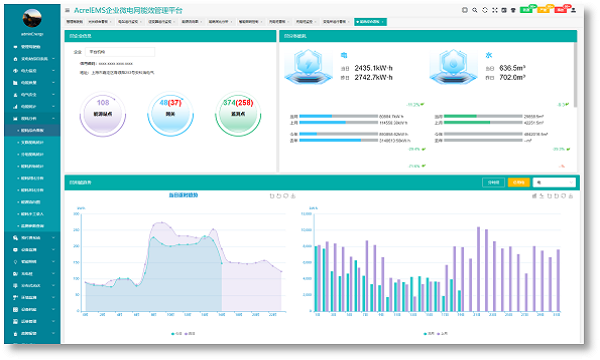Image resolution: width=600 pixels, height=360 pixels.
Task: Click the area-zoom icon above the left trend chart
Action: click(272, 196)
